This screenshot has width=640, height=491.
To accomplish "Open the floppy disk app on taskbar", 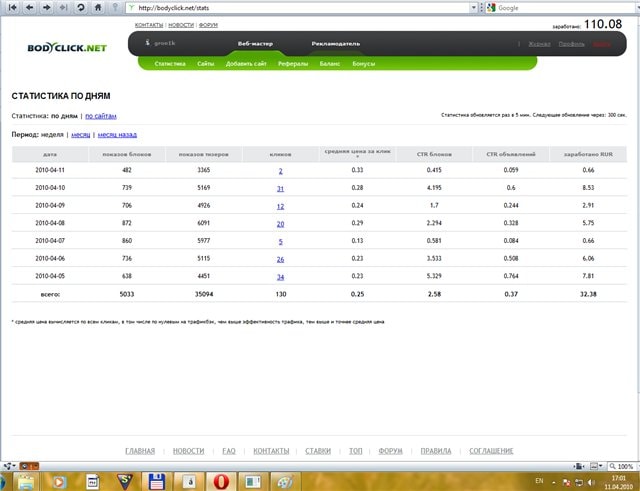I will pyautogui.click(x=156, y=481).
